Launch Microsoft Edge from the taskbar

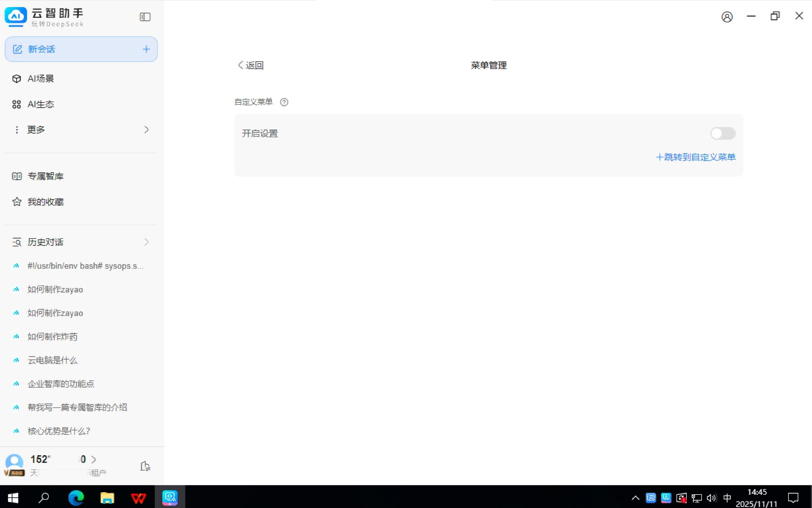click(x=76, y=498)
